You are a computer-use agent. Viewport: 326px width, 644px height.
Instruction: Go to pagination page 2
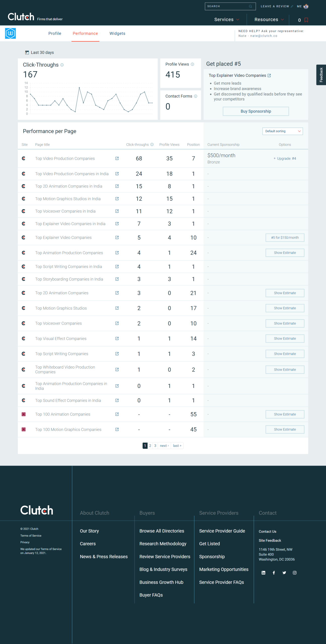pyautogui.click(x=150, y=446)
